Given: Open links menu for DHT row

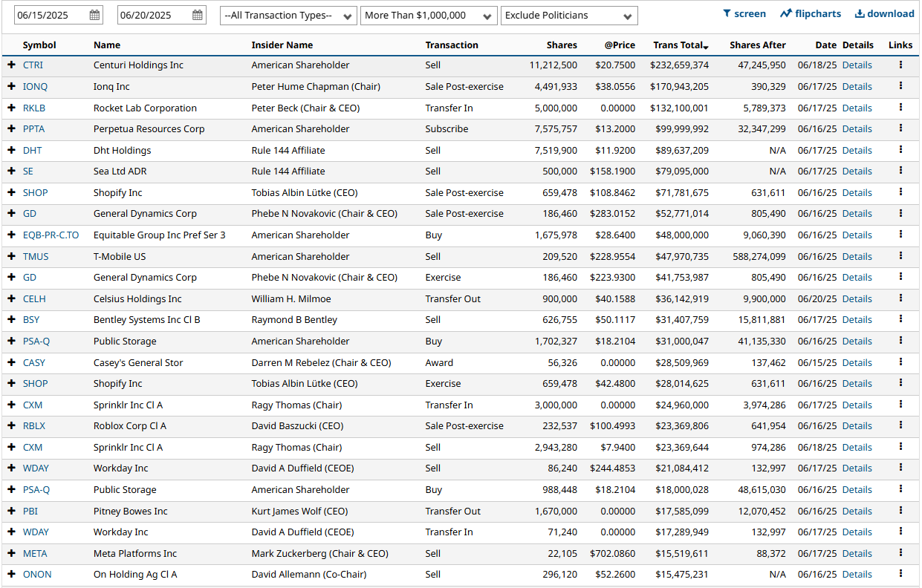Looking at the screenshot, I should coord(900,150).
